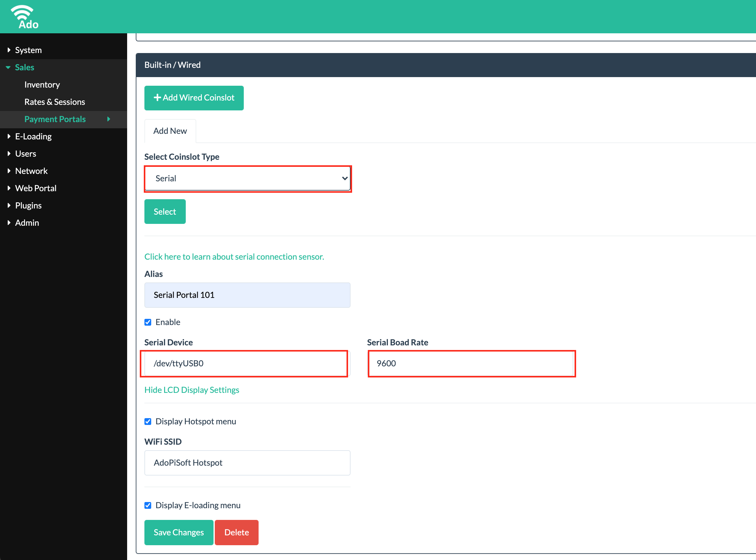
Task: Select the Serial coinslot type dropdown
Action: (248, 178)
